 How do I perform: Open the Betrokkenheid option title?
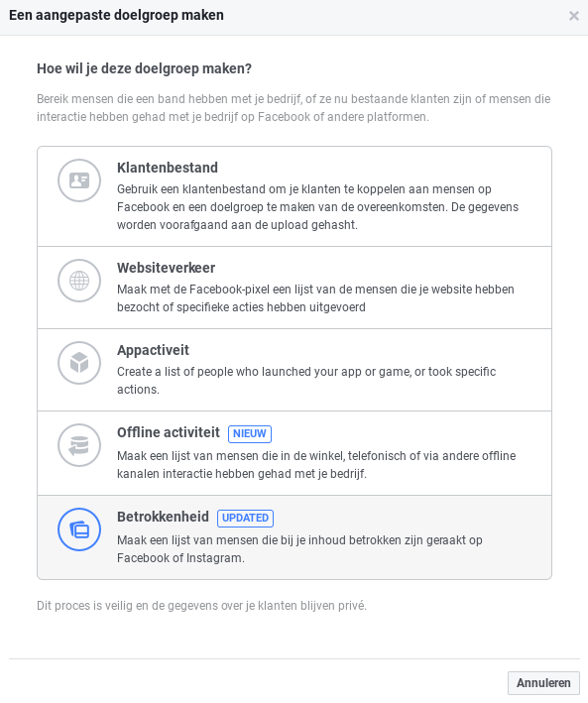163,517
